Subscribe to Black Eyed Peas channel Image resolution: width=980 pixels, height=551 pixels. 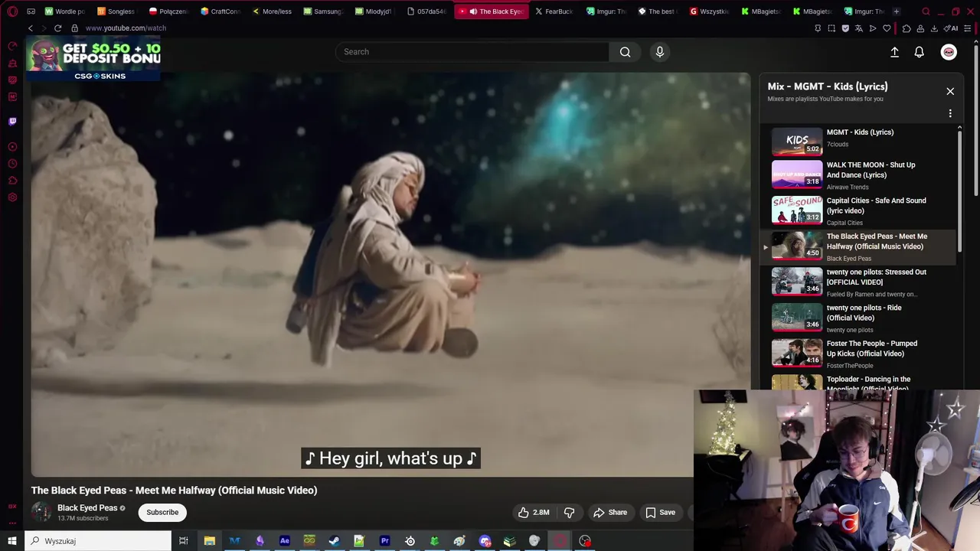point(162,513)
